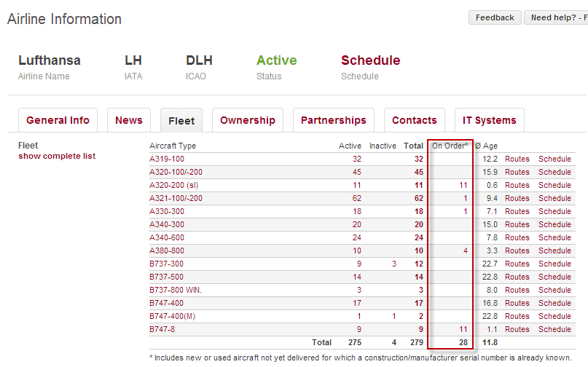Screen dimensions: 588x367
Task: Click the On Order column header
Action: tap(450, 146)
